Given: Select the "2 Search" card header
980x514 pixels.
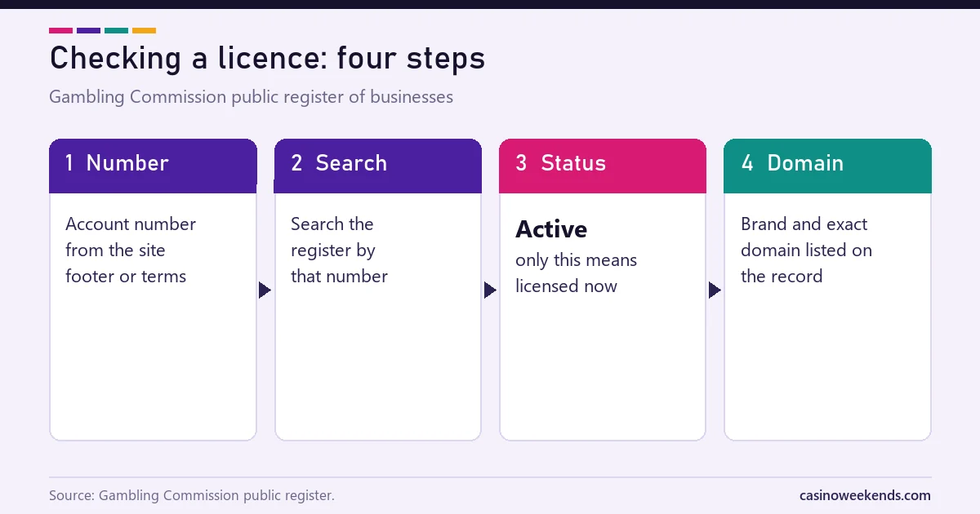Looking at the screenshot, I should pos(378,166).
